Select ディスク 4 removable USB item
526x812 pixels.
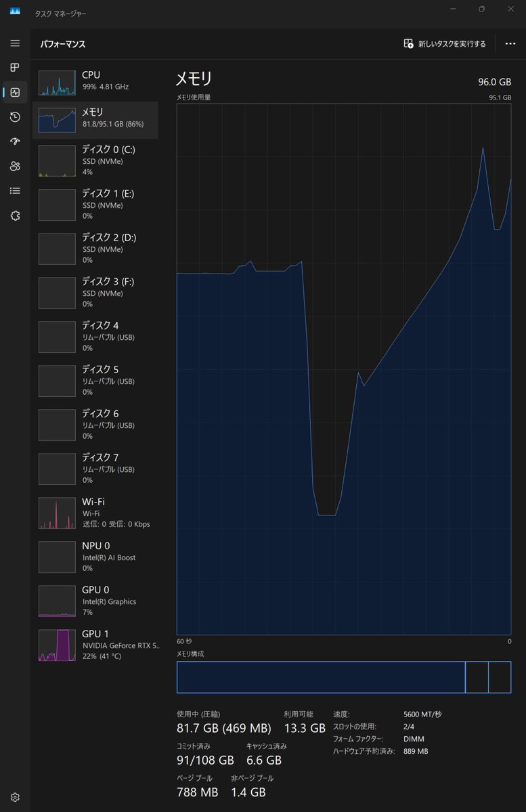point(95,337)
